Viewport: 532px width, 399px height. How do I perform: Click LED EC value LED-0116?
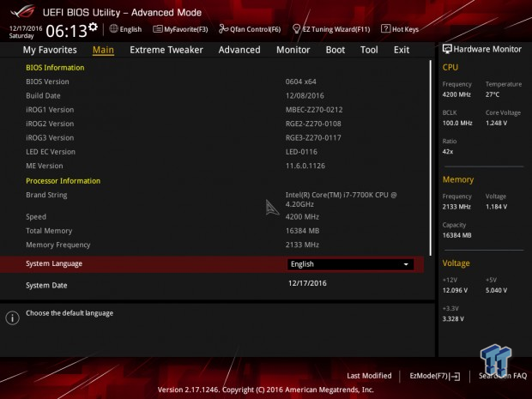(301, 152)
